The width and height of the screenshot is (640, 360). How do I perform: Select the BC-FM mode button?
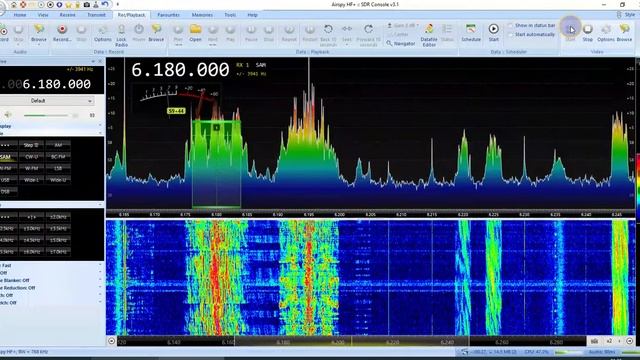tap(58, 157)
